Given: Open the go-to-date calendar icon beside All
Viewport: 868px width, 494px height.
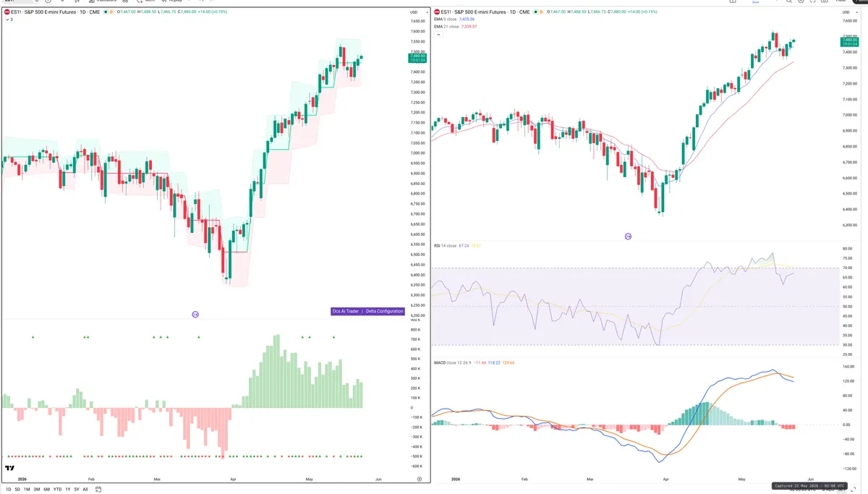Looking at the screenshot, I should 97,490.
